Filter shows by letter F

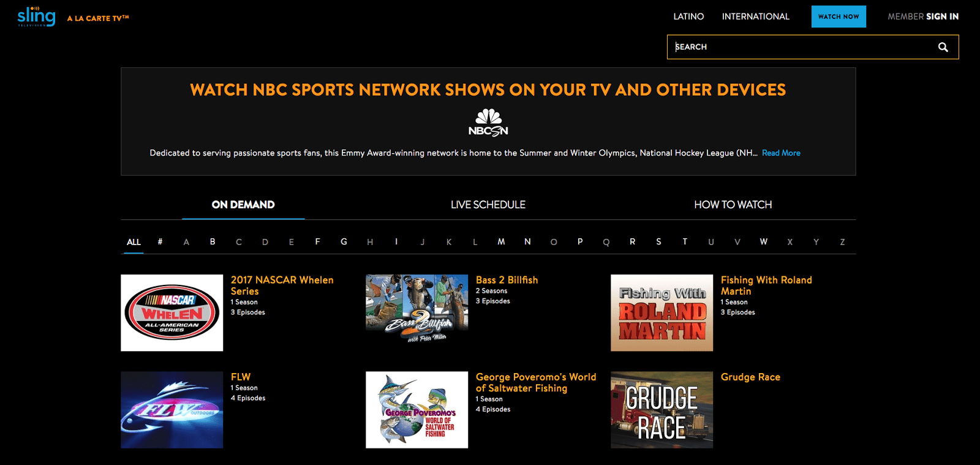coord(317,242)
